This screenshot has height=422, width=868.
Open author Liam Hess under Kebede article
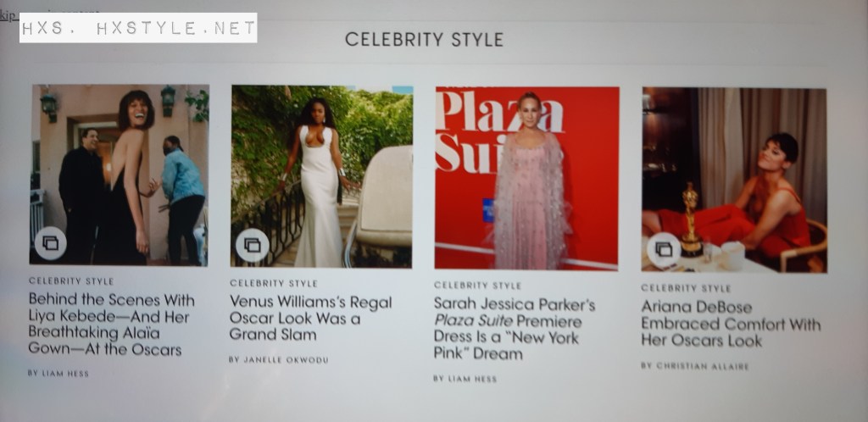coord(58,374)
